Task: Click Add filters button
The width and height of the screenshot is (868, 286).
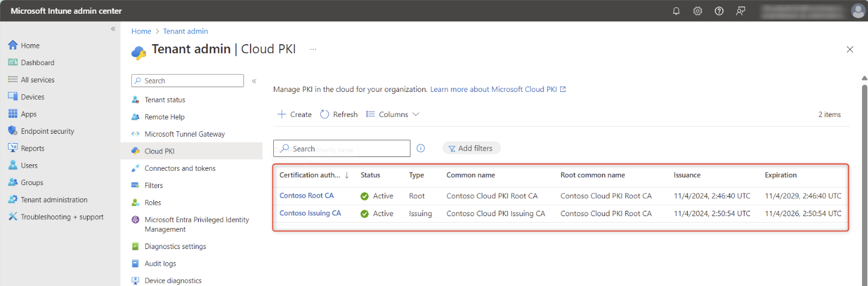Action: 471,148
